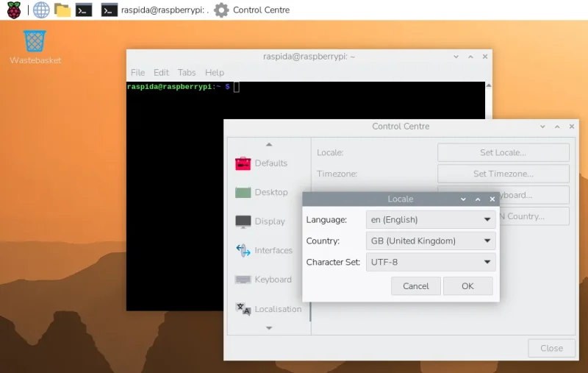Click sidebar down arrow in Control Centre
The height and width of the screenshot is (373, 588).
(269, 328)
